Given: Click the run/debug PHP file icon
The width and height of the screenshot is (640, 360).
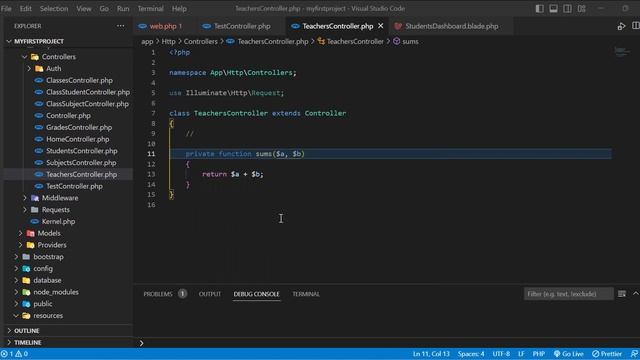Looking at the screenshot, I should pos(621,26).
